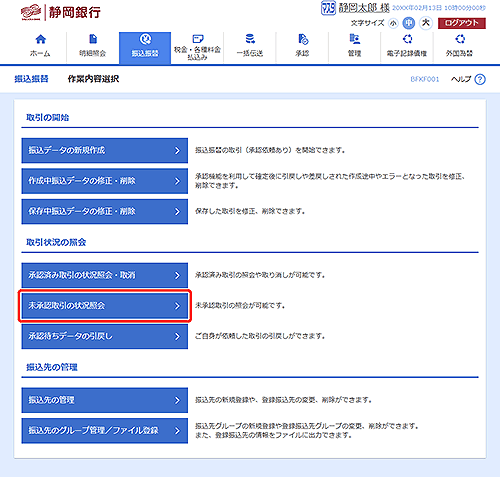Click chevron on 振込先の管理 button

(x=177, y=400)
